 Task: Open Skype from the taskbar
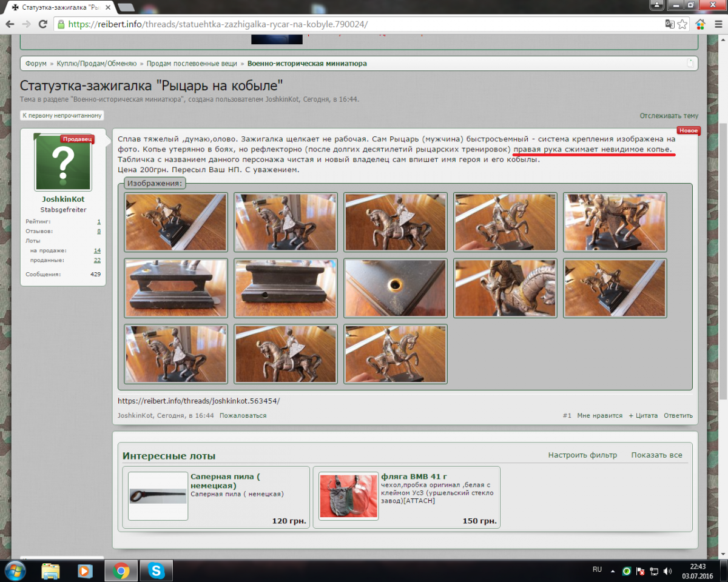157,570
